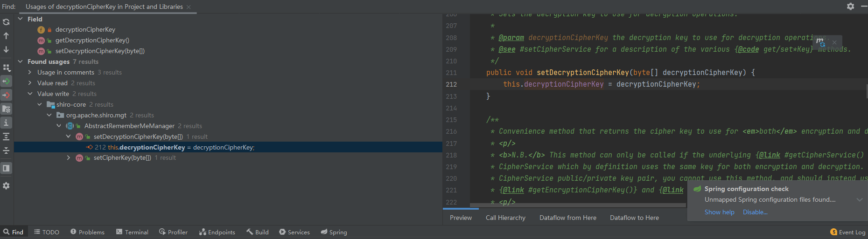The image size is (868, 239).
Task: Go to next occurrence arrow
Action: point(6,49)
